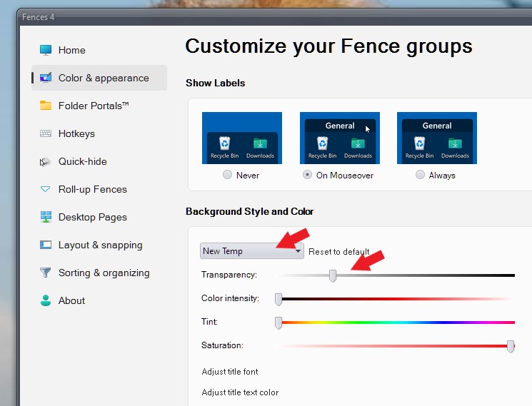This screenshot has width=532, height=406.
Task: Select On Mouseover radio button
Action: 307,175
